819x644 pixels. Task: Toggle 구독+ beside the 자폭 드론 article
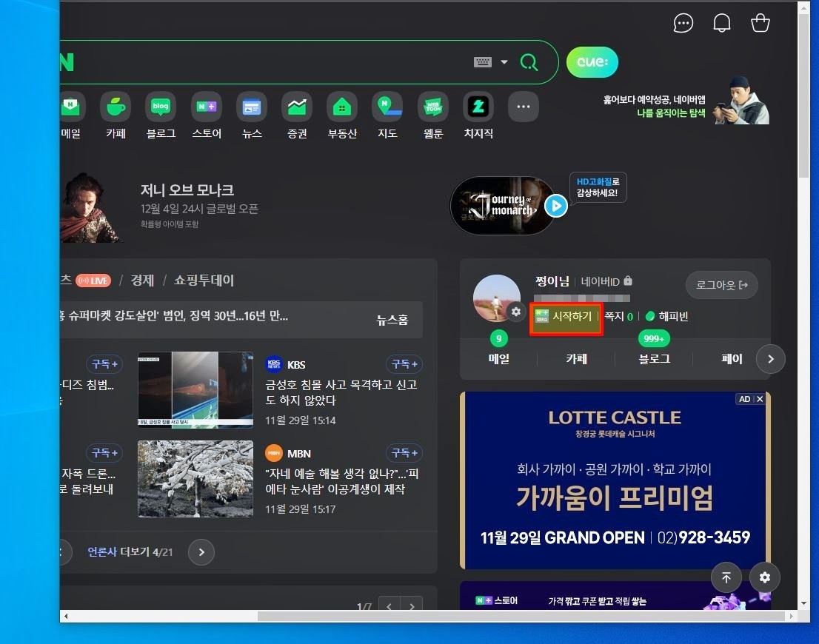pos(104,453)
